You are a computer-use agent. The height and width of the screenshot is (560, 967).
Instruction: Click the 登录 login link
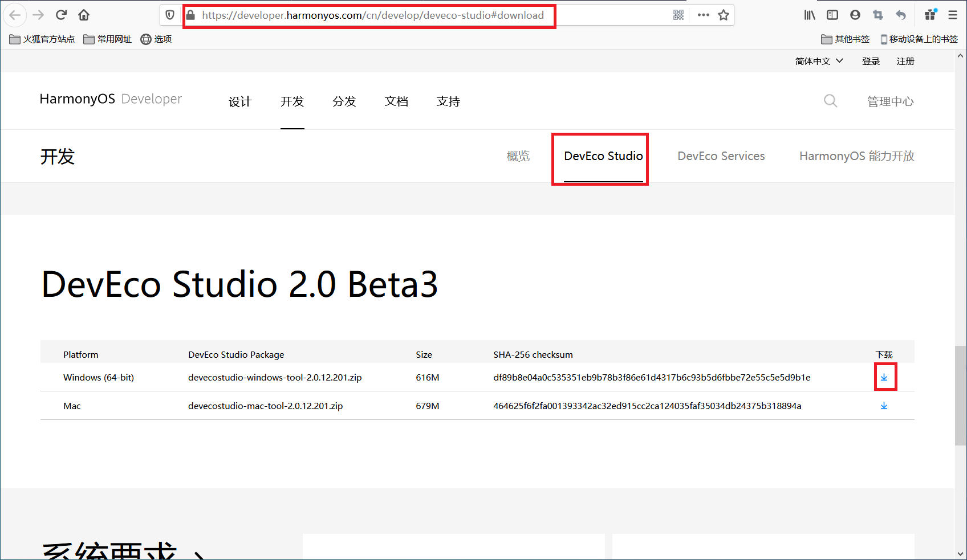click(x=871, y=61)
